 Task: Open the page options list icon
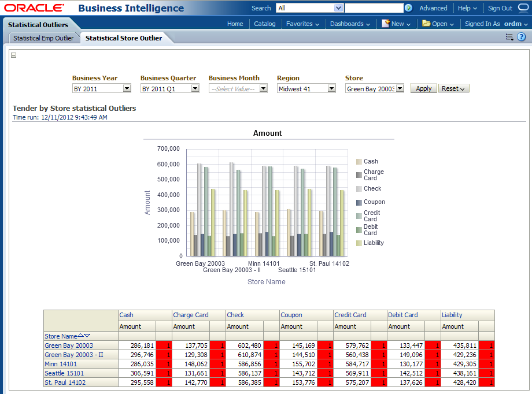click(x=509, y=37)
